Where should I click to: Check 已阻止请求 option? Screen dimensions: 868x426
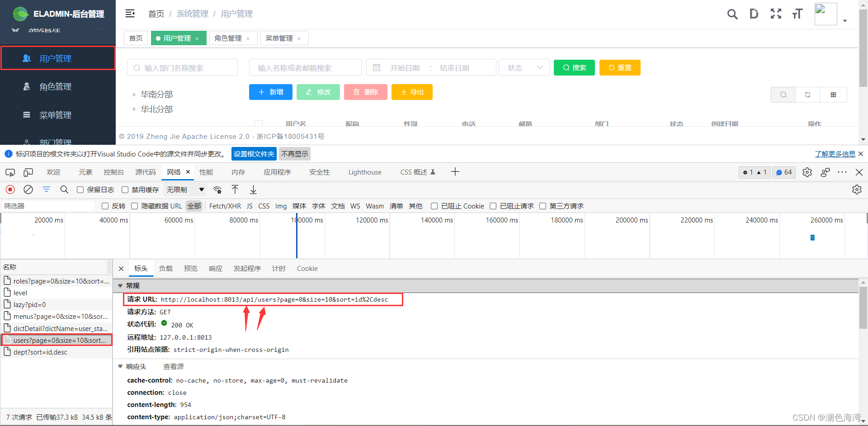click(493, 206)
